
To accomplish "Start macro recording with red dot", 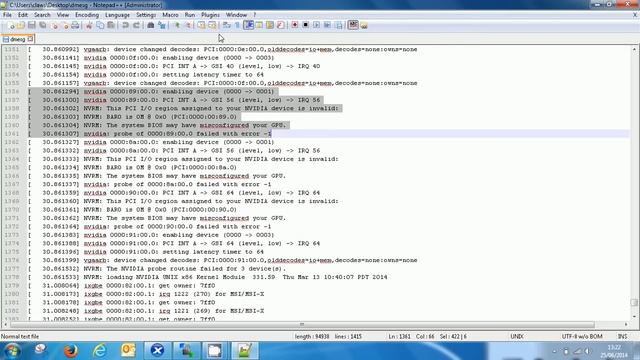I will coord(295,25).
